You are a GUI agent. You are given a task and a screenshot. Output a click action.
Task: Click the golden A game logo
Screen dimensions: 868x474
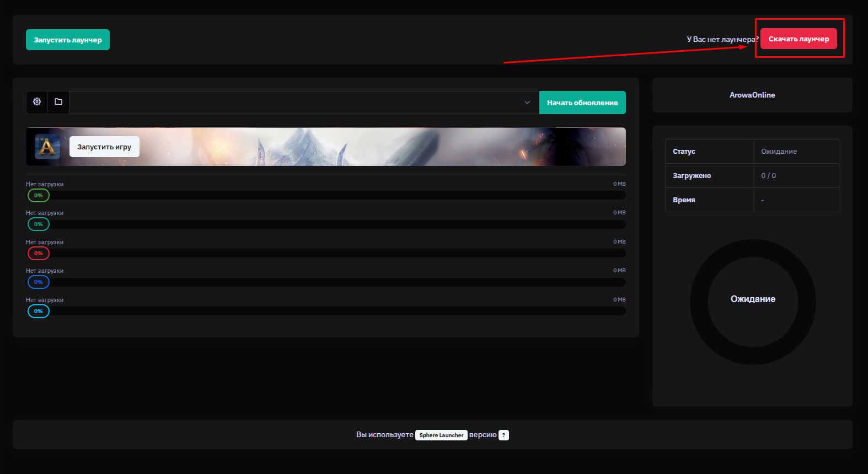[47, 147]
